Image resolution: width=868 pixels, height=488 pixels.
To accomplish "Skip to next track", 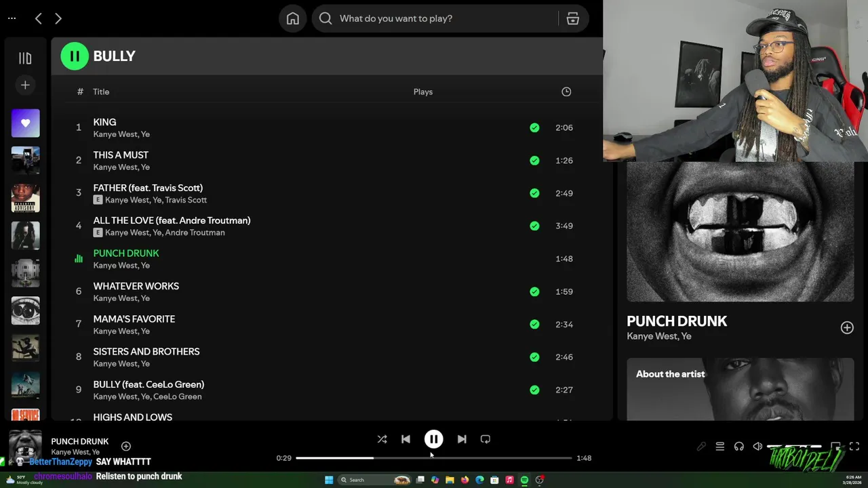I will coord(462,439).
